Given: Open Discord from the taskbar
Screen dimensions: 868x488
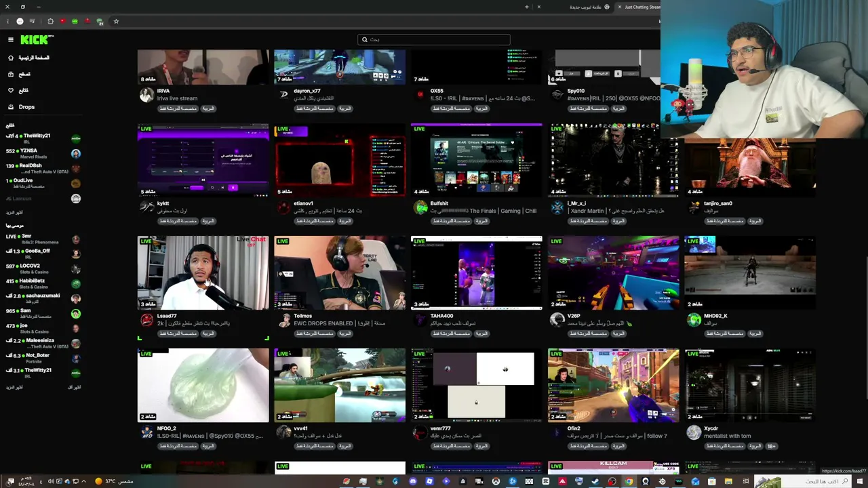Looking at the screenshot, I should tap(413, 481).
